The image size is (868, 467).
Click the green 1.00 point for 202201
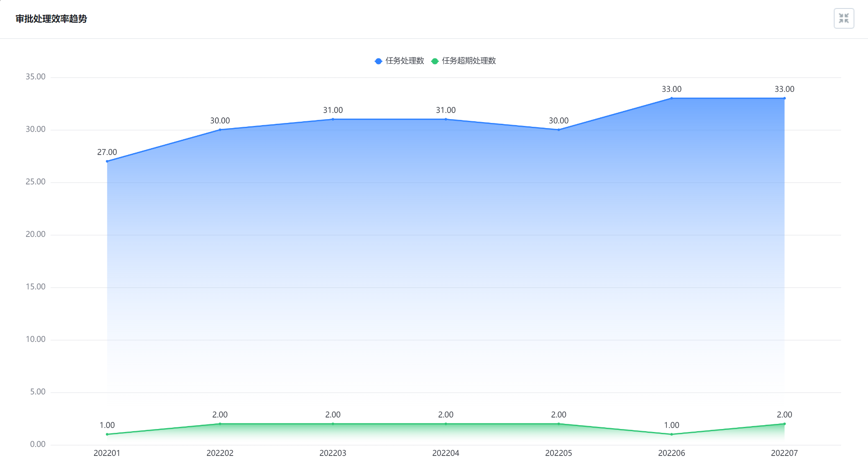[x=107, y=434]
